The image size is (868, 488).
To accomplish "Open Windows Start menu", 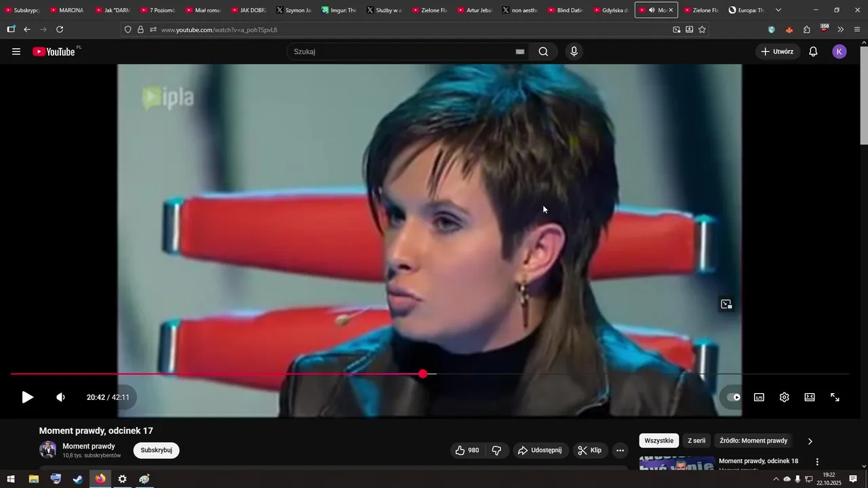I will point(11,479).
